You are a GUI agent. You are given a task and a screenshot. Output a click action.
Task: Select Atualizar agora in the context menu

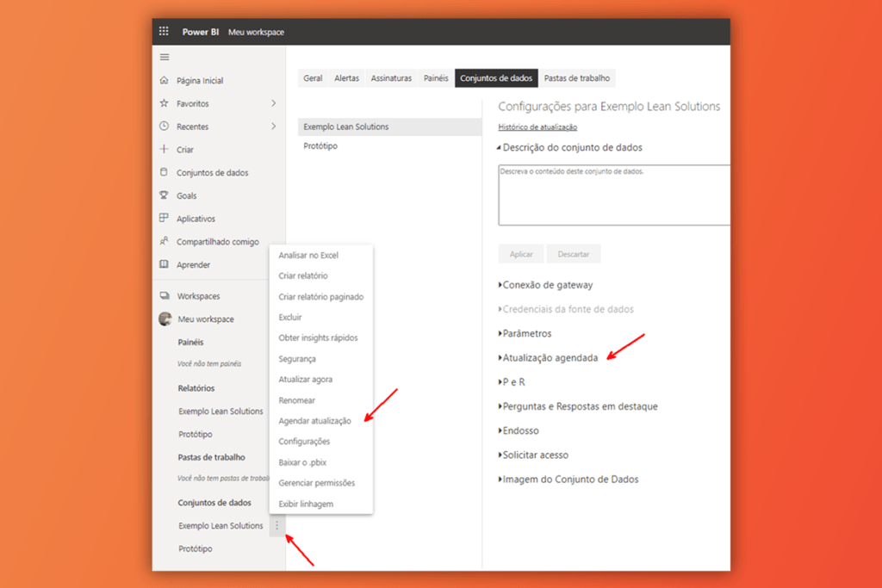306,380
